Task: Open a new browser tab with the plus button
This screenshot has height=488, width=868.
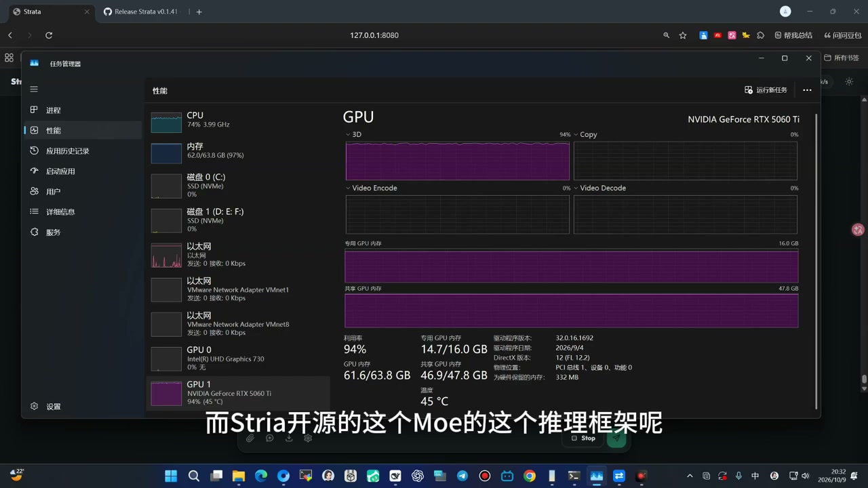Action: (199, 12)
